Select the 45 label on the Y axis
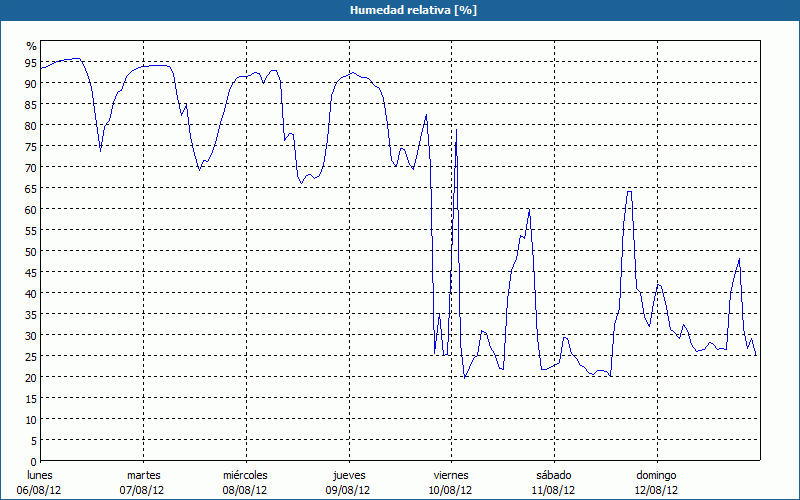The width and height of the screenshot is (800, 500). coord(31,272)
